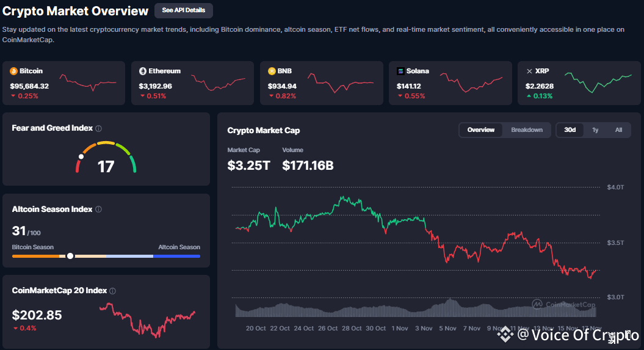Viewport: 644px width, 350px height.
Task: Open the Bitcoin price $95,684.32
Action: (x=29, y=86)
